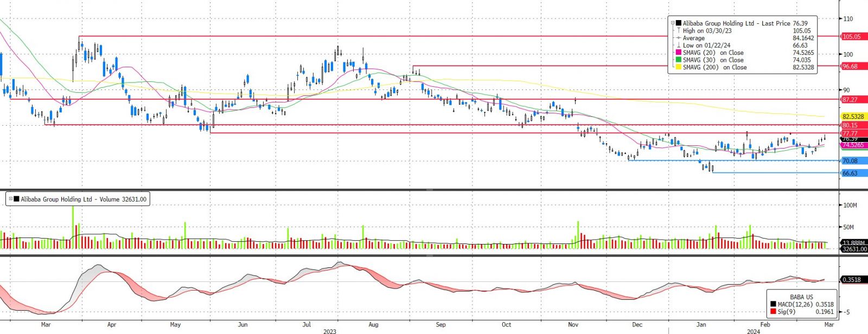Click the Last Price value 76.39 in legend
The height and width of the screenshot is (334, 868).
click(x=800, y=23)
